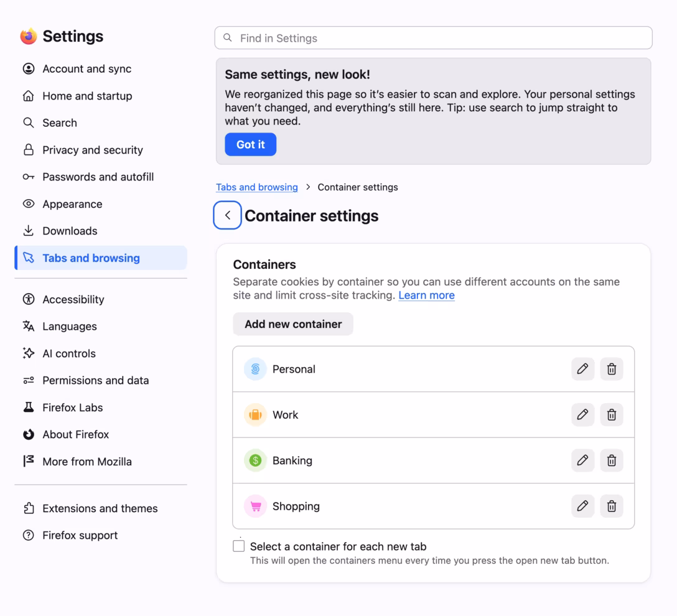Click the Banking dollar icon
The height and width of the screenshot is (616, 677).
click(x=255, y=460)
